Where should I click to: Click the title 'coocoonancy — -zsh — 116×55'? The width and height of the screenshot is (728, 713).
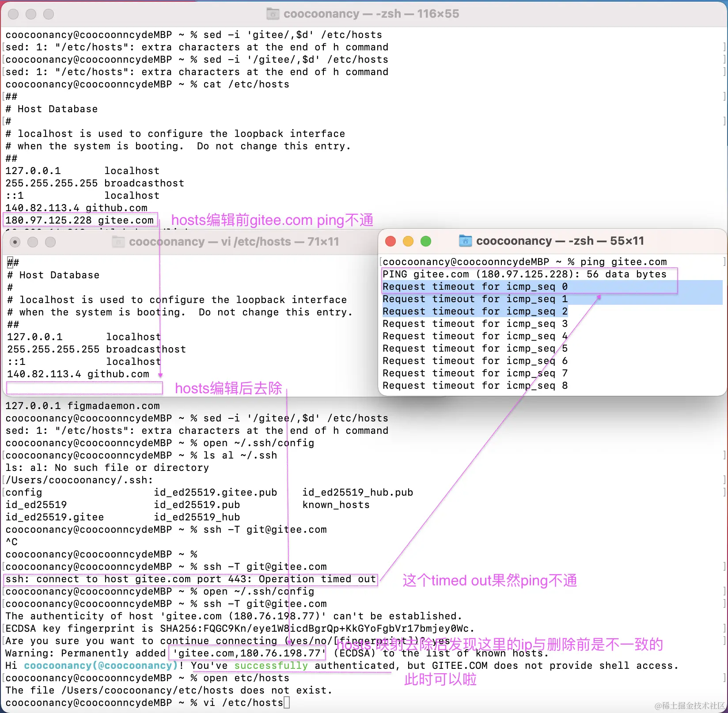371,14
